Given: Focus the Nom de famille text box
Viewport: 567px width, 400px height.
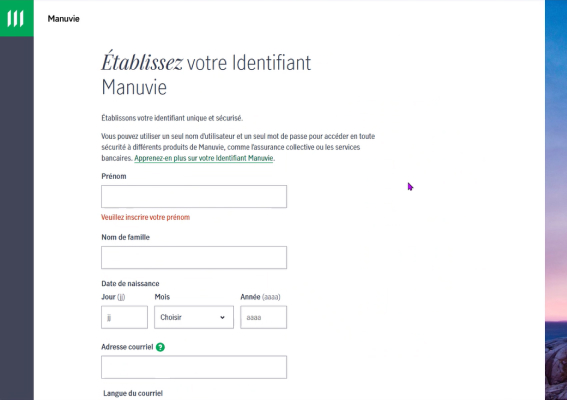Looking at the screenshot, I should (194, 258).
